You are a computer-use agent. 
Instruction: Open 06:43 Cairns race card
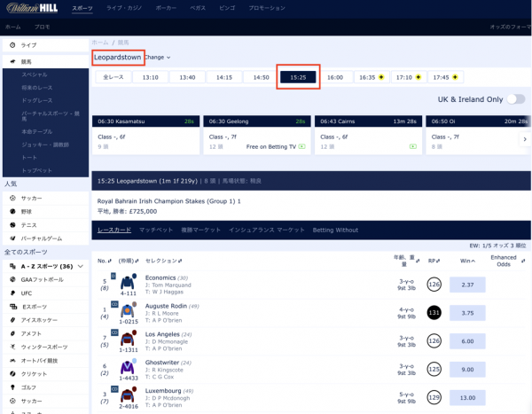369,135
